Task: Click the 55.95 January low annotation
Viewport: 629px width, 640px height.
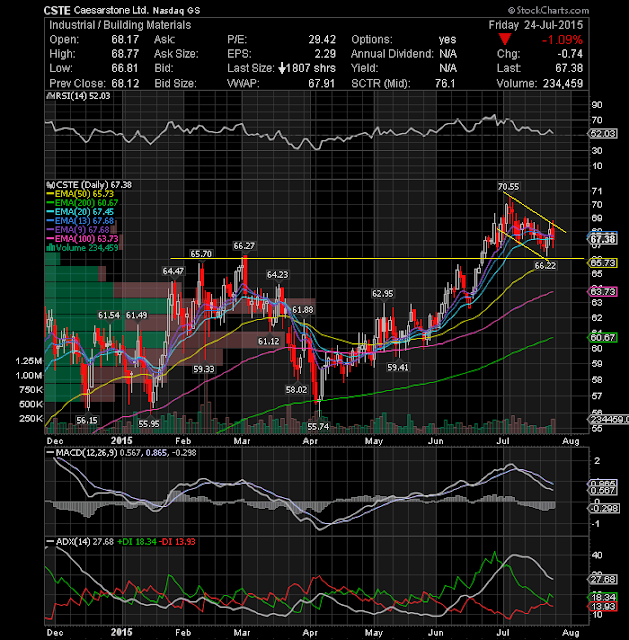Action: [x=149, y=424]
